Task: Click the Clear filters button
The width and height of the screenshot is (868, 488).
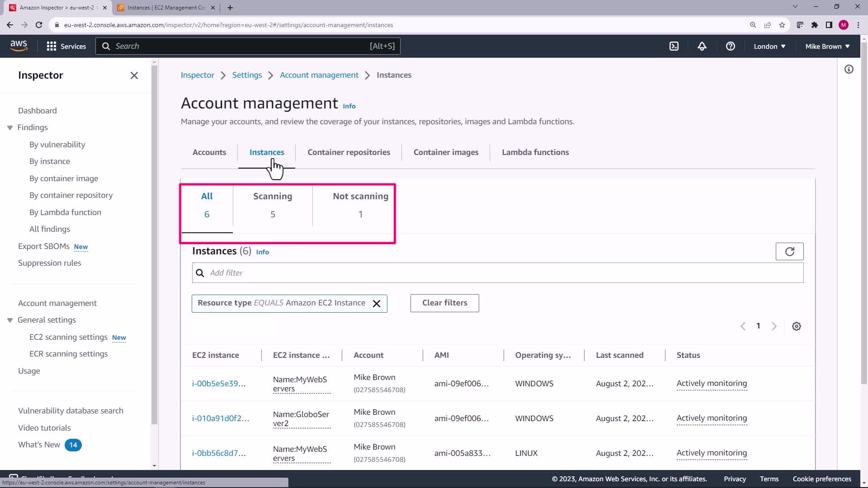Action: point(444,303)
